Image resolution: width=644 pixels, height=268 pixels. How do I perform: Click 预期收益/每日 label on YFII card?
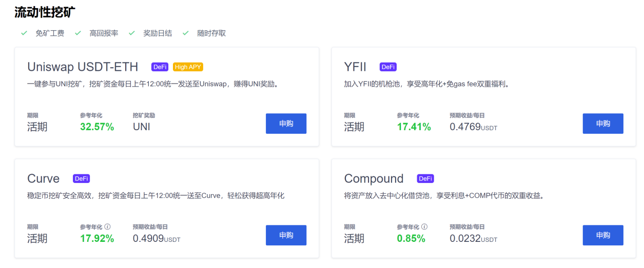467,115
